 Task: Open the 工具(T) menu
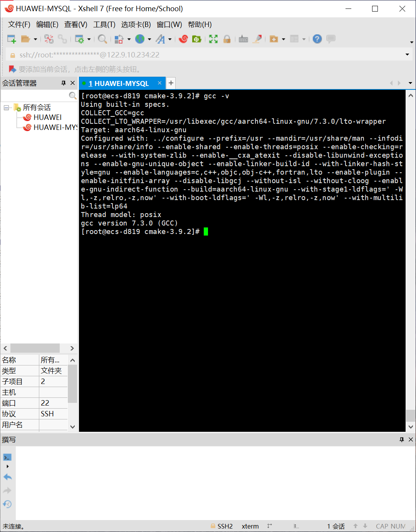[x=104, y=25]
